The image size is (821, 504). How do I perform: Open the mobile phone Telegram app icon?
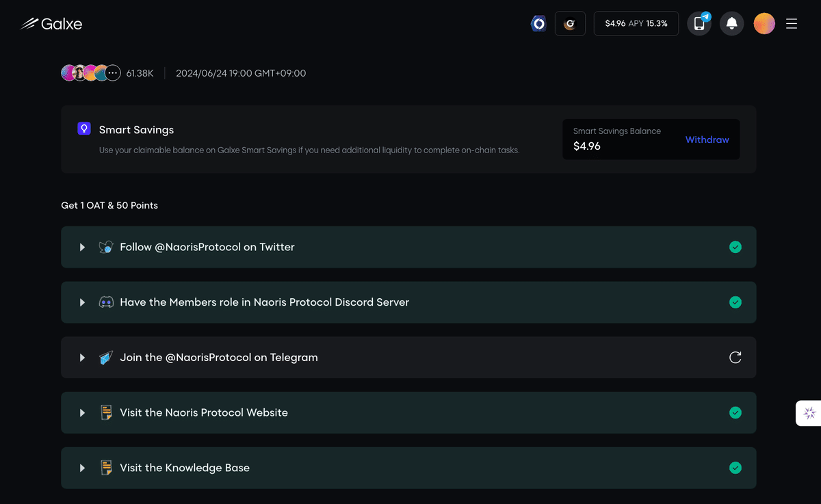[x=699, y=24]
